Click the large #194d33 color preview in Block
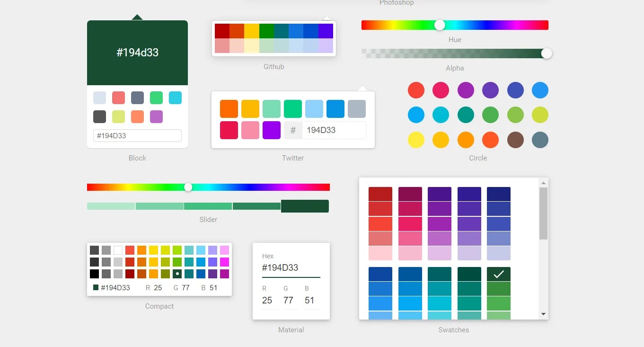This screenshot has width=644, height=347. coord(137,53)
